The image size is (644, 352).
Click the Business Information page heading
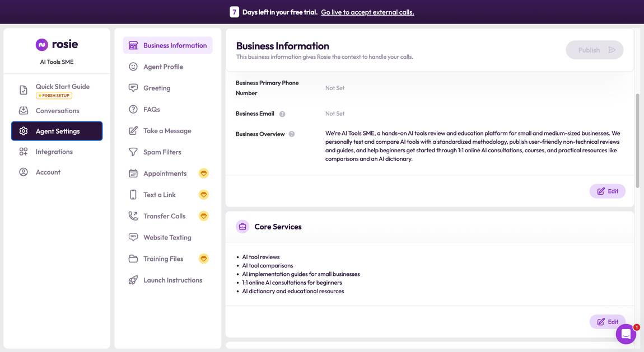point(283,46)
